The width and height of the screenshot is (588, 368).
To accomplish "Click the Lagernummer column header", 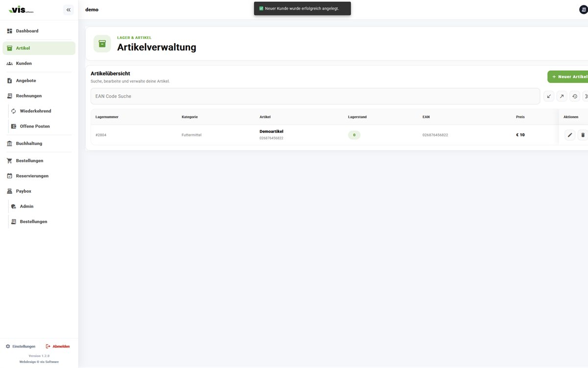I will [107, 117].
